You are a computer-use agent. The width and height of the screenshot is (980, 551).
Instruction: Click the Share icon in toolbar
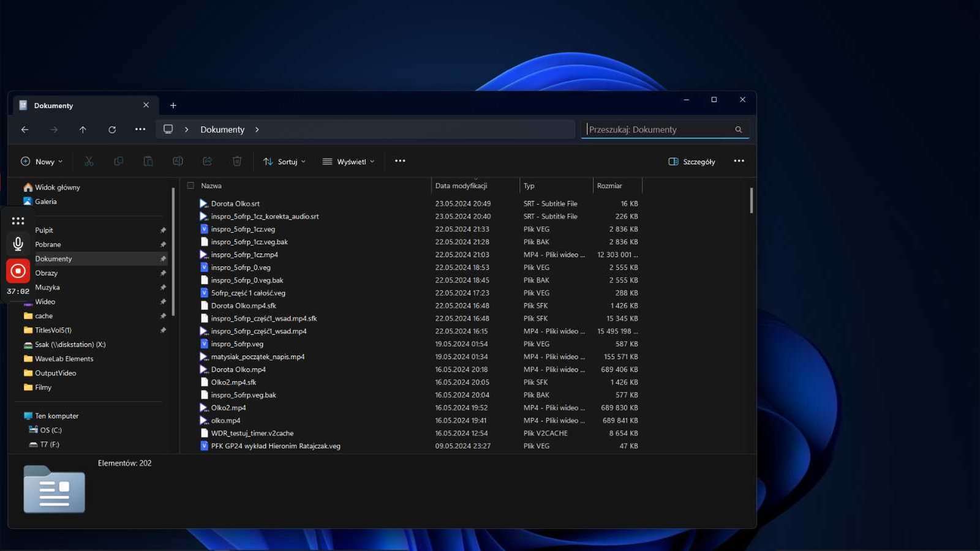207,161
